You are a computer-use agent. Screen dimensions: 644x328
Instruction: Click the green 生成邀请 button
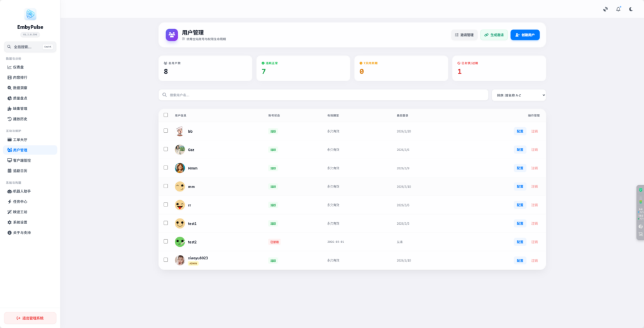(x=494, y=35)
